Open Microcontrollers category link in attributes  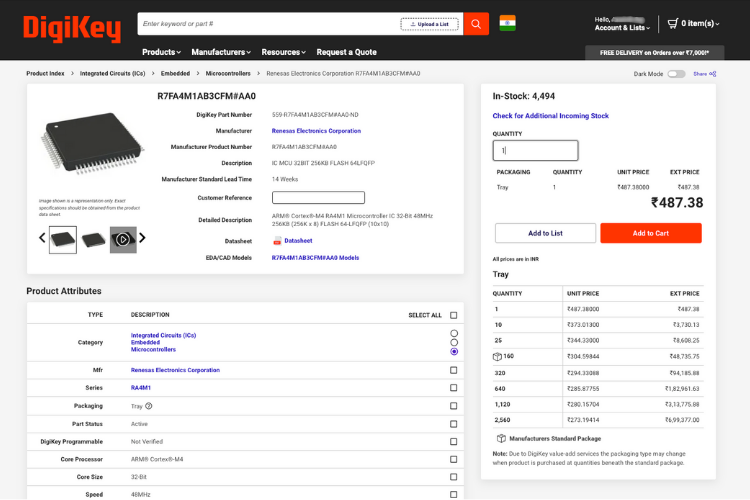point(154,350)
